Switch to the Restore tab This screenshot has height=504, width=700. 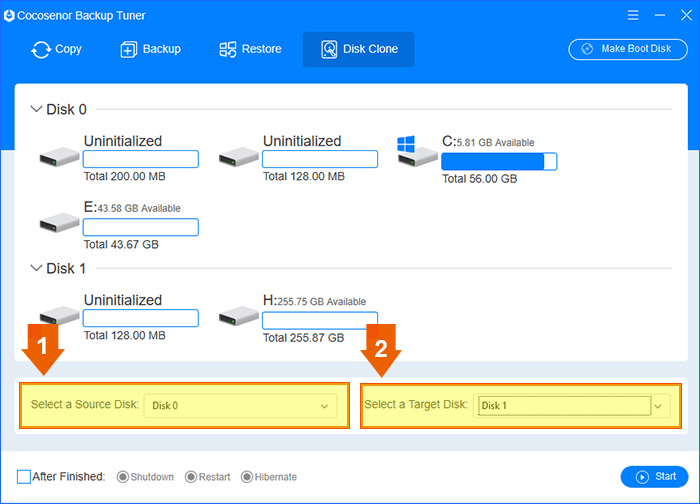[250, 49]
